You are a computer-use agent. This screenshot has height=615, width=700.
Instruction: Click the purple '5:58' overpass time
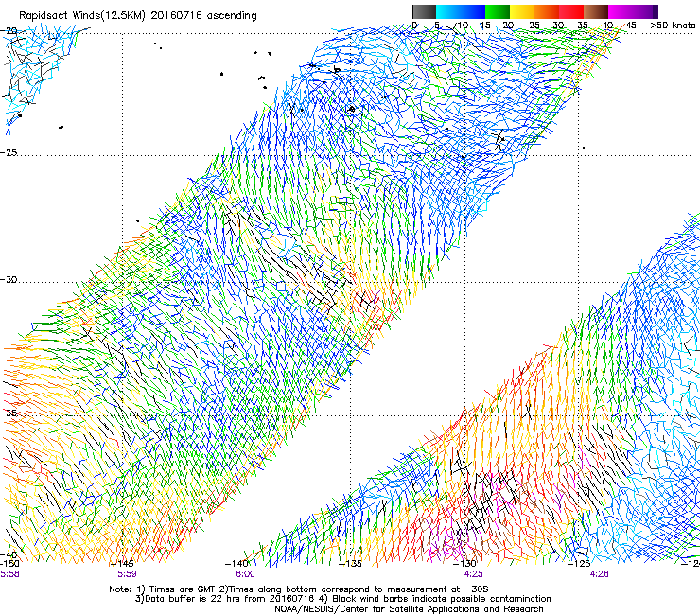[x=9, y=574]
